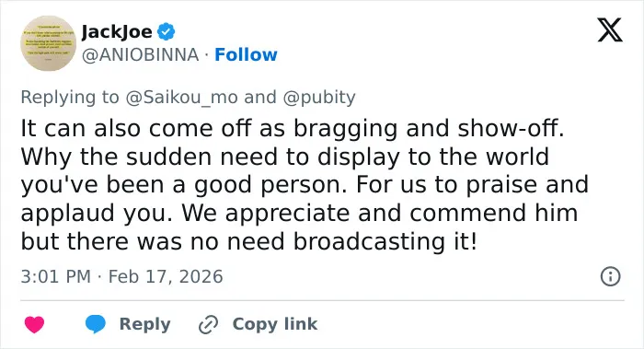Screen dimensions: 644x349
Task: Open the @Saikou_mo mention
Action: pos(181,98)
